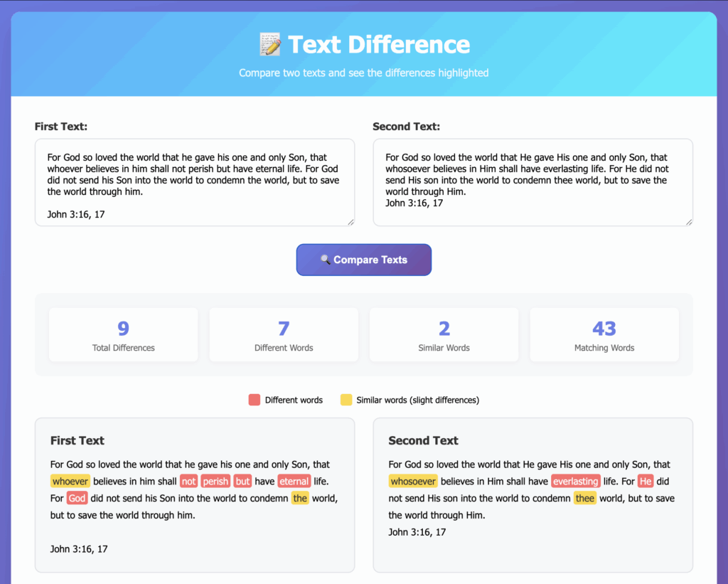Click highlighted word 'eternal' in First Text
The height and width of the screenshot is (584, 728).
tap(294, 482)
